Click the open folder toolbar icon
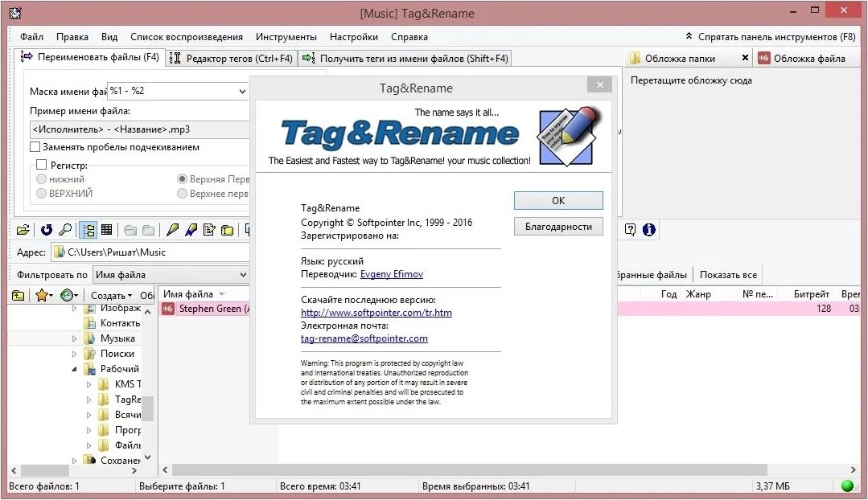 coord(23,230)
